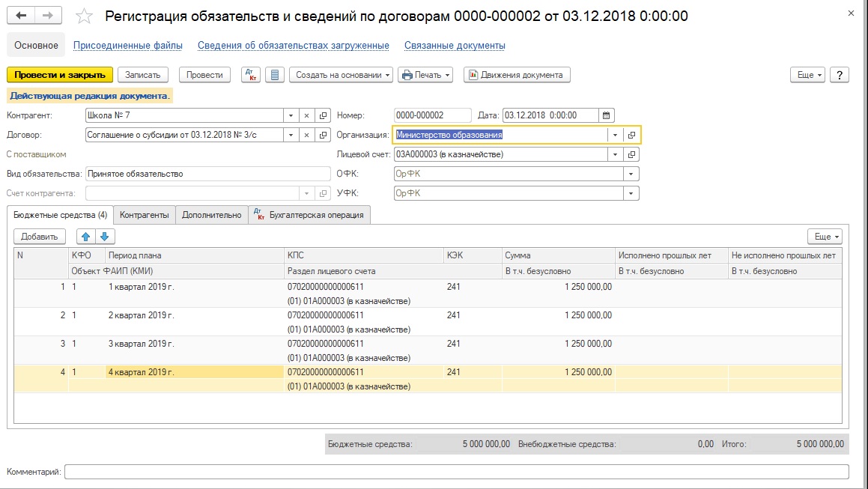Click the Дата input field

pyautogui.click(x=550, y=116)
